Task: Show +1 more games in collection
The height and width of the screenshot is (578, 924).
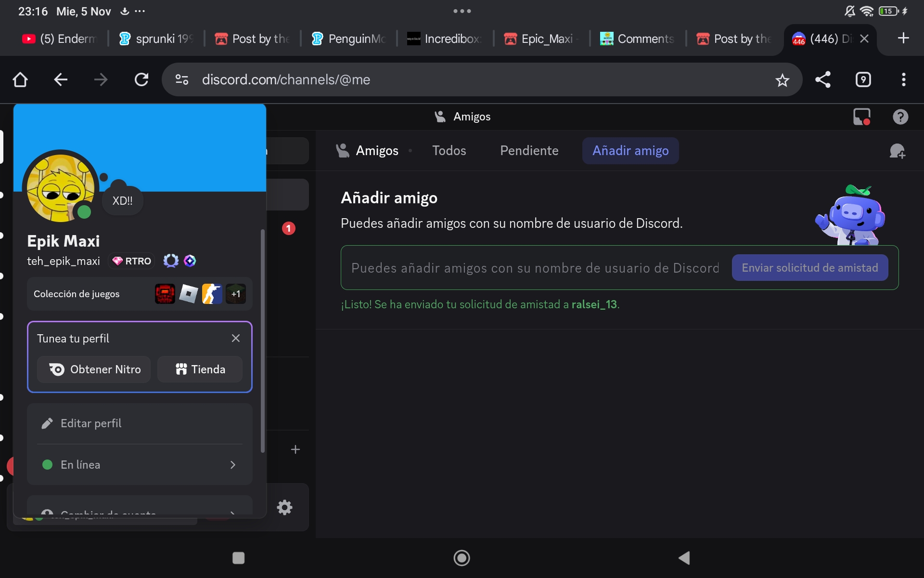Action: pyautogui.click(x=236, y=294)
